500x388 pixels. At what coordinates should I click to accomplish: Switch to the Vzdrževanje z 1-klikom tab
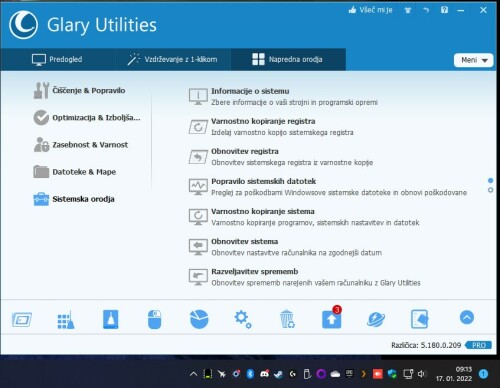[173, 59]
